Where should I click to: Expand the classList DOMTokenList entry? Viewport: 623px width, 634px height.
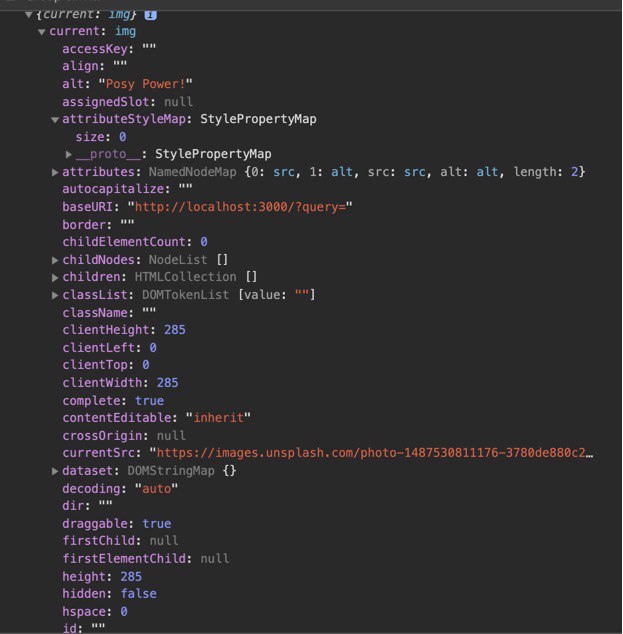coord(55,296)
